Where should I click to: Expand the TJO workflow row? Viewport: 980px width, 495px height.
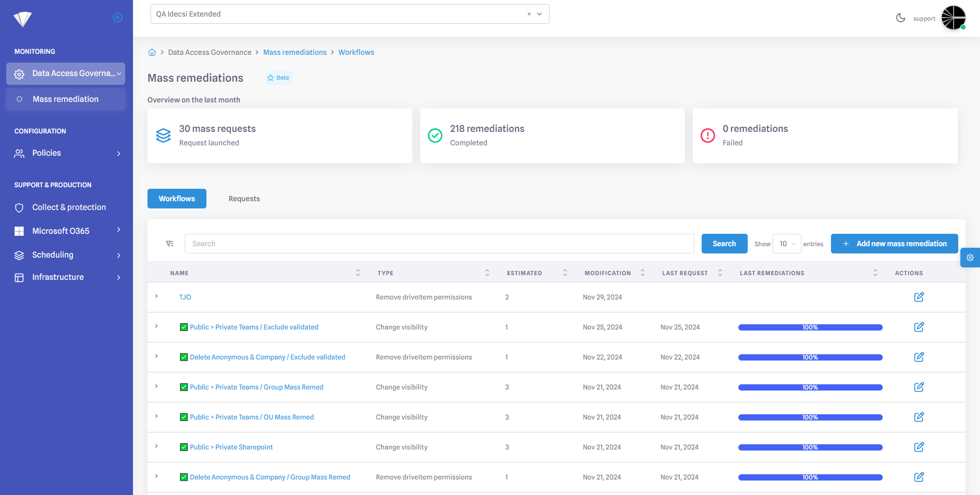click(x=156, y=296)
